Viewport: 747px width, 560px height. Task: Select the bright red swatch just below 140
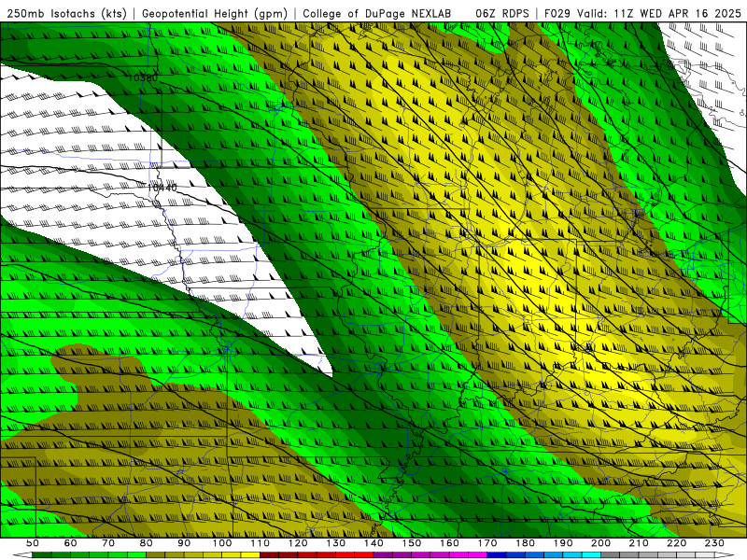pos(364,555)
